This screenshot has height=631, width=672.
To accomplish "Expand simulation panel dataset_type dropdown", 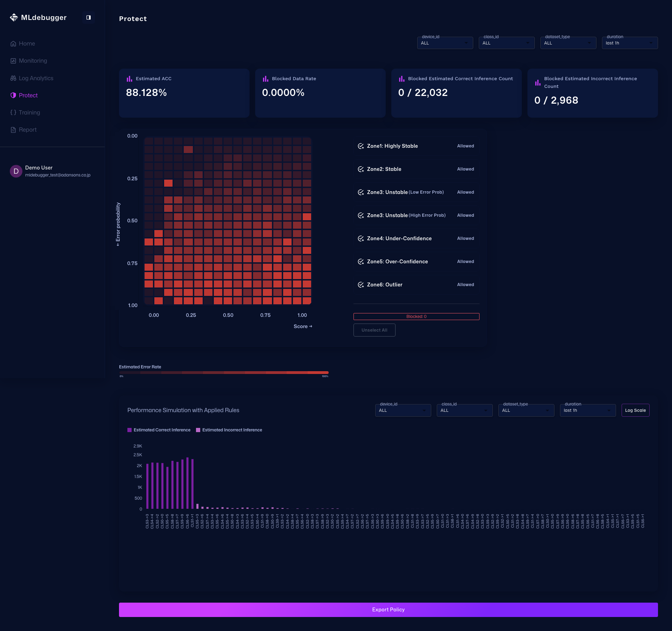I will 526,410.
